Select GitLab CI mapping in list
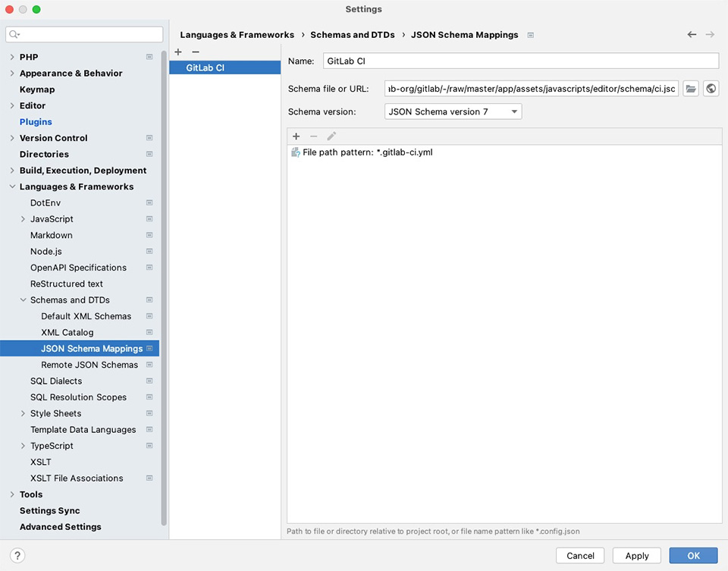This screenshot has height=571, width=728. (224, 67)
